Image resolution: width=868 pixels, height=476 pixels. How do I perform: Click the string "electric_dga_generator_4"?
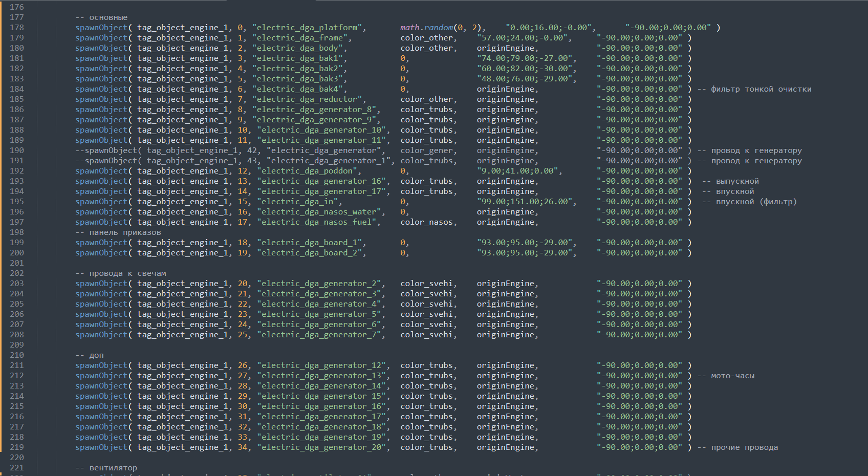coord(319,304)
